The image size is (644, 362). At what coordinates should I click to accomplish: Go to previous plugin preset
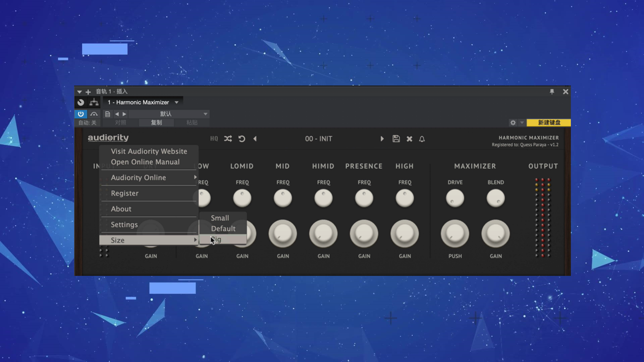click(255, 139)
